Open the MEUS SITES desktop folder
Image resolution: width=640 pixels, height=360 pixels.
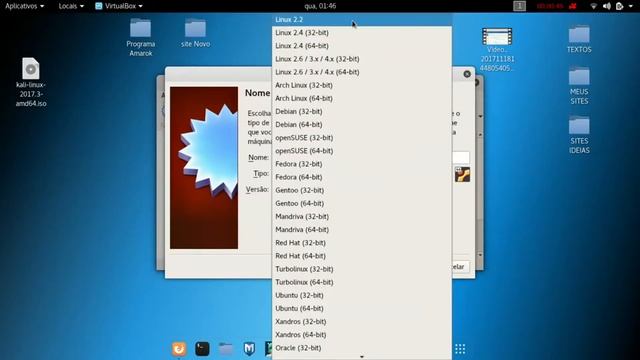579,86
